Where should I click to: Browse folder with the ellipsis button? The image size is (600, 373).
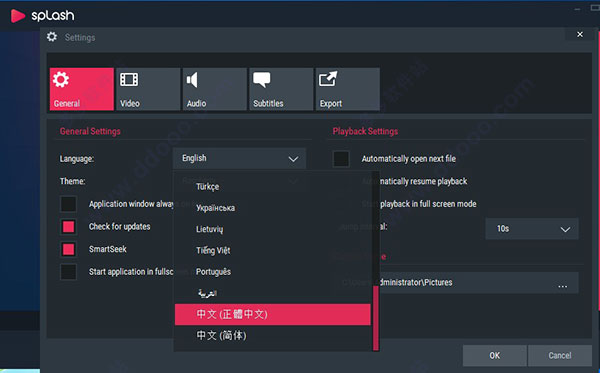[562, 285]
